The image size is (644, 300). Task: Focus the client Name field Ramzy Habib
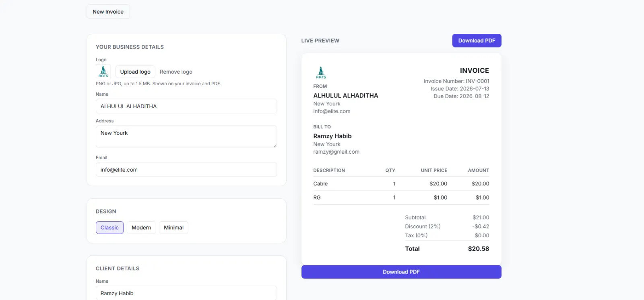click(186, 293)
